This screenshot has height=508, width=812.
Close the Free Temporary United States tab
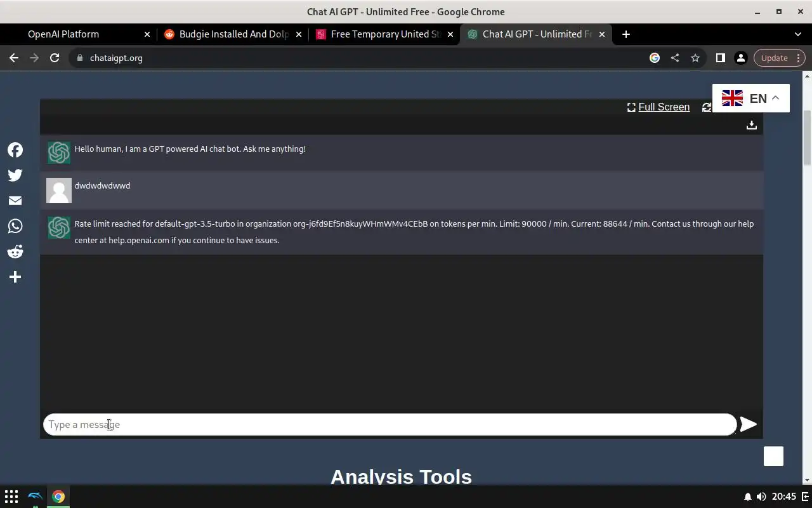point(450,34)
